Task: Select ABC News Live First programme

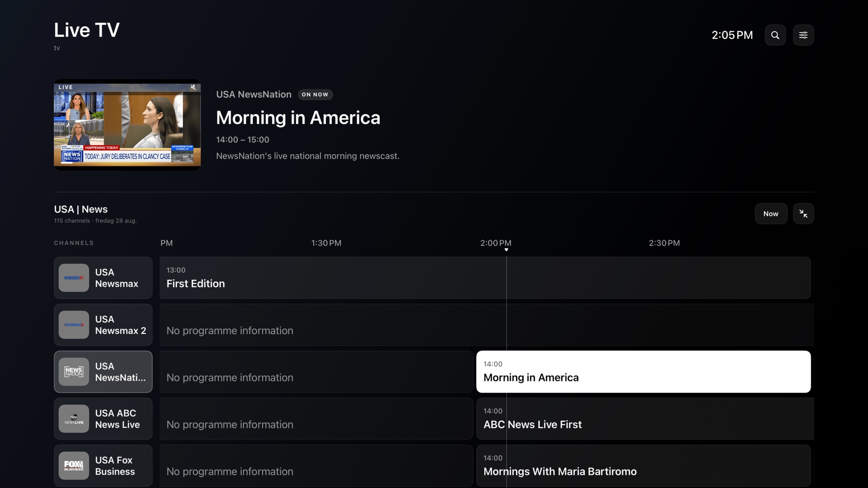Action: [x=645, y=419]
